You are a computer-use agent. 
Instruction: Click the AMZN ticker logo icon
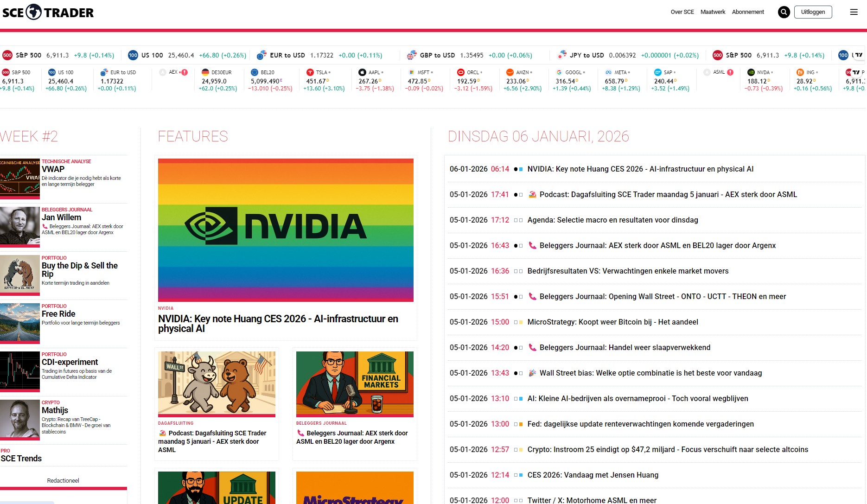(x=510, y=72)
